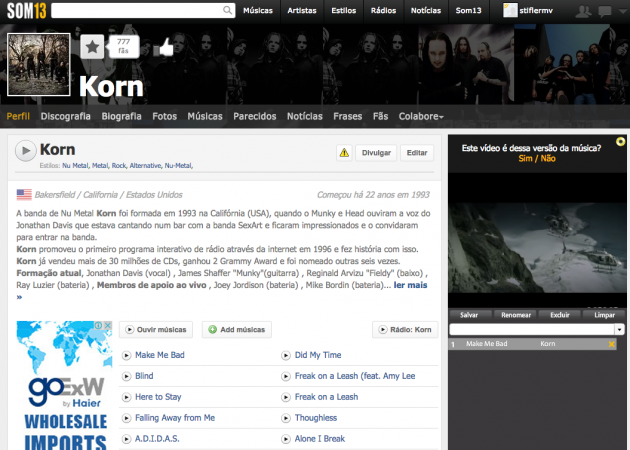This screenshot has width=630, height=450.
Task: Open Rádios in top navigation
Action: (x=383, y=11)
